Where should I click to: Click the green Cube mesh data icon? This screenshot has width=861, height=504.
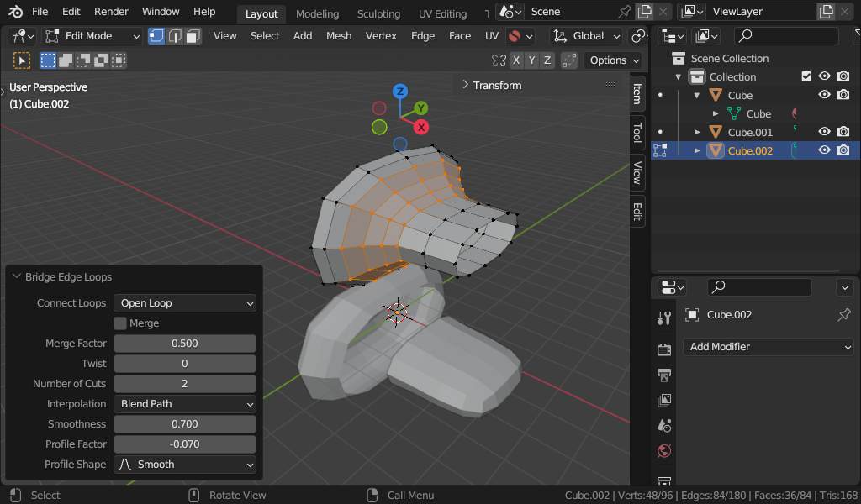click(x=733, y=113)
